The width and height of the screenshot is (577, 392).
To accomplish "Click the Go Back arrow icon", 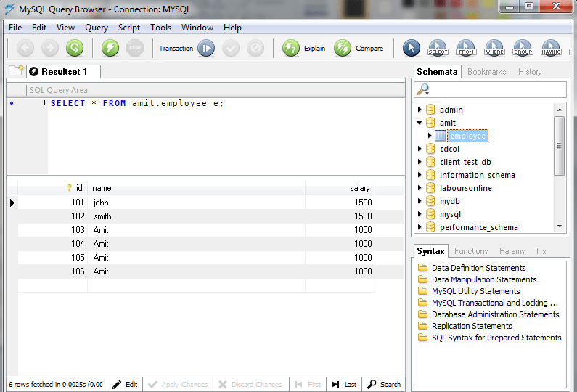I will (x=25, y=48).
